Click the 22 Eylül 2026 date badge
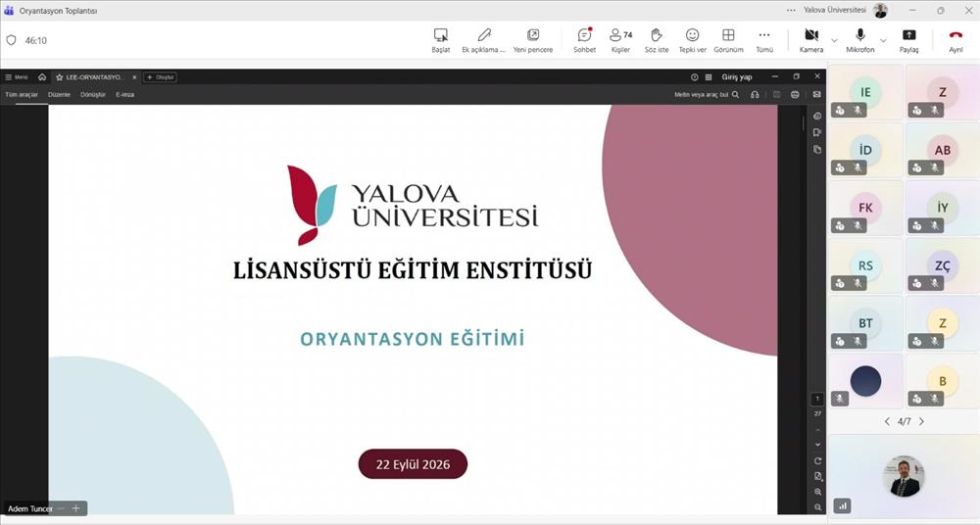Screen dimensions: 980x525 [x=413, y=464]
